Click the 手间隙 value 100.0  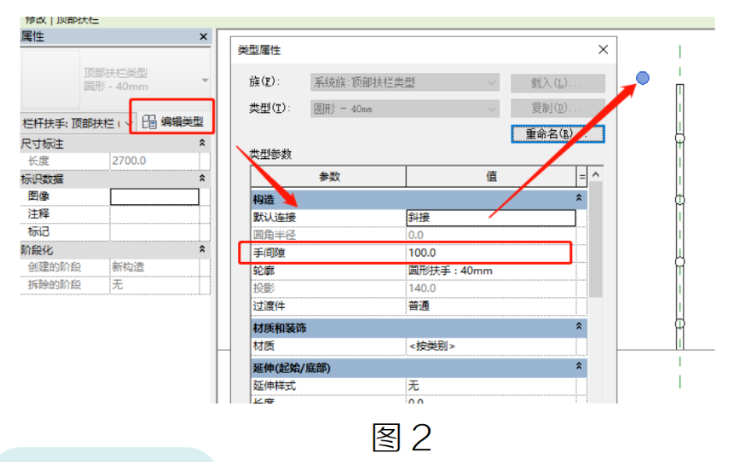491,253
